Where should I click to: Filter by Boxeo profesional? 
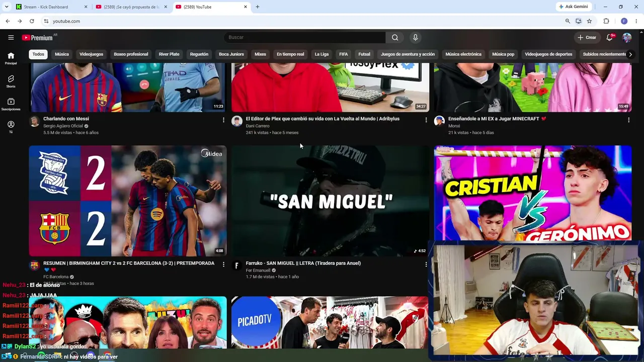point(131,54)
